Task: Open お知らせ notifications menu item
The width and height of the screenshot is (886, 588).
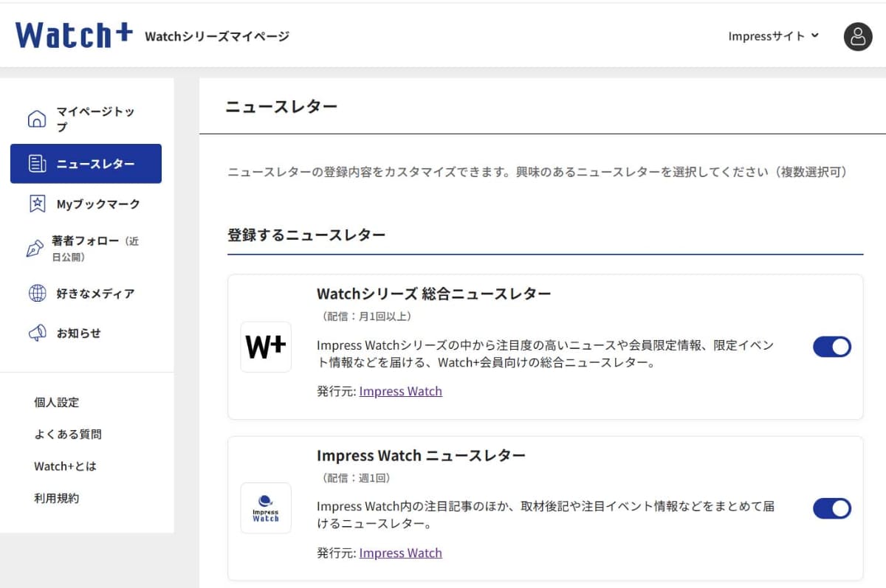Action: (x=86, y=333)
